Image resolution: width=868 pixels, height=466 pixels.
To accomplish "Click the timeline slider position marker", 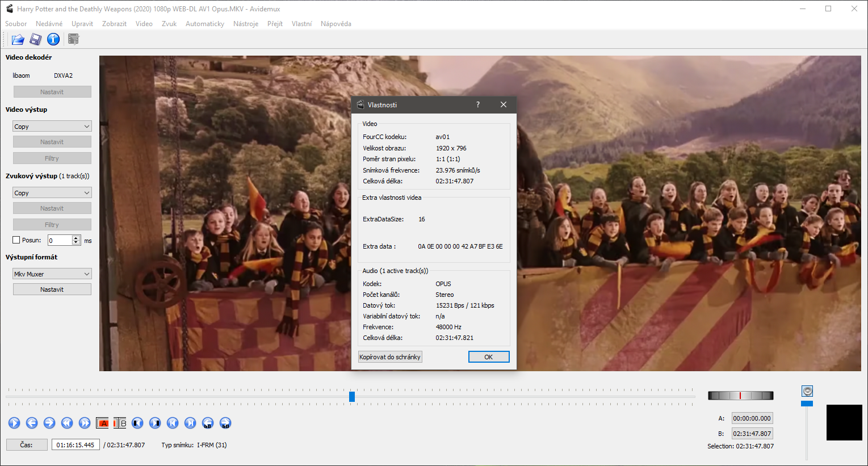I will pyautogui.click(x=351, y=396).
